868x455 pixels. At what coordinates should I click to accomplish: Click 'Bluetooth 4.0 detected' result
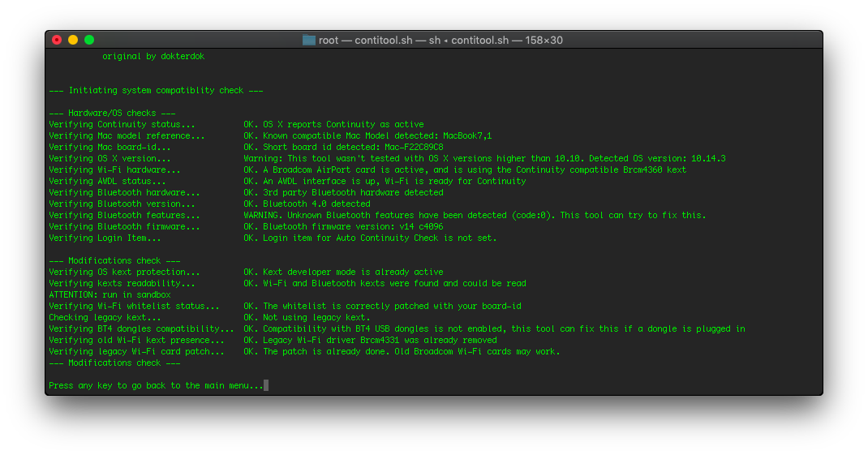tap(316, 204)
